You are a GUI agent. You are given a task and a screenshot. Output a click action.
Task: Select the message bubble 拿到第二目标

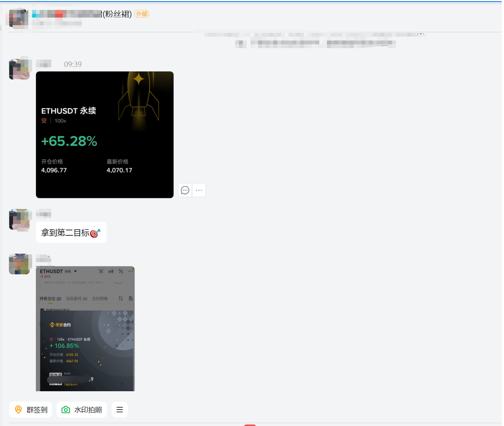pyautogui.click(x=71, y=232)
